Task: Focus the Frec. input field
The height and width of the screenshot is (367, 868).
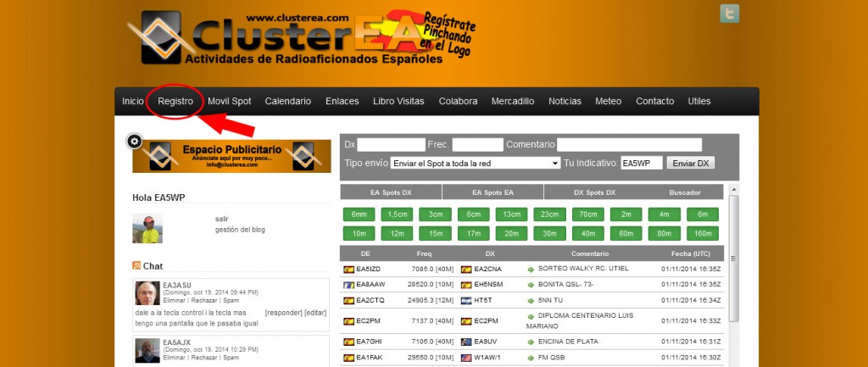Action: point(477,145)
